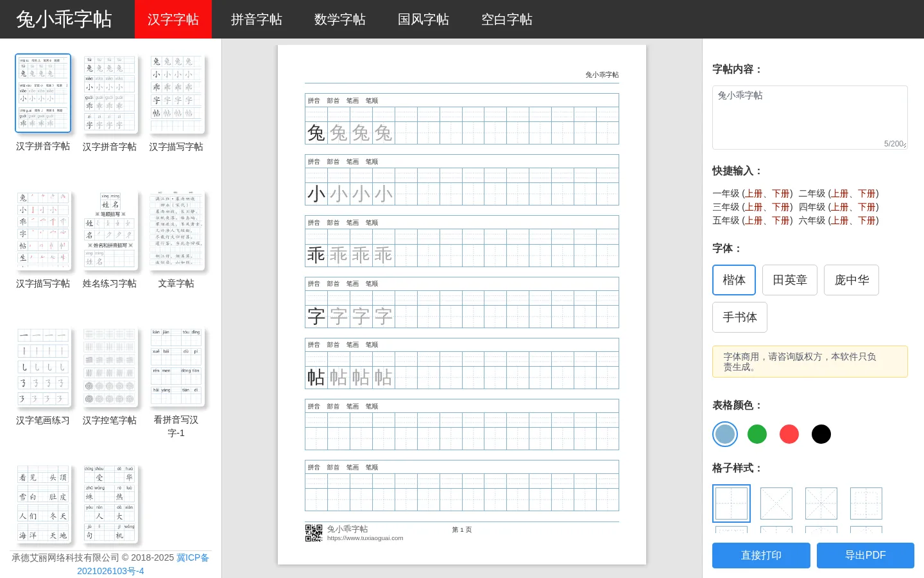
Task: Choose the 汉字笔画练习 template
Action: pyautogui.click(x=43, y=377)
